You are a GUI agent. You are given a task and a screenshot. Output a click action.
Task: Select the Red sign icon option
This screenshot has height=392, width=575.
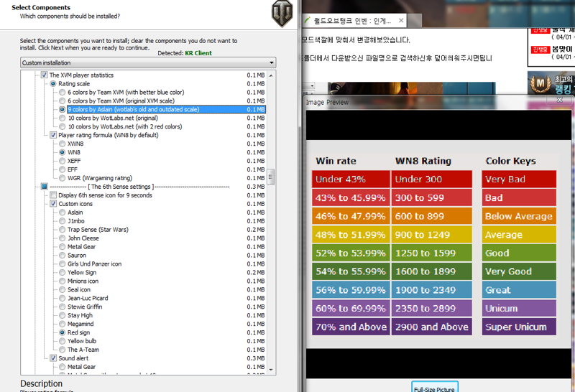point(63,332)
